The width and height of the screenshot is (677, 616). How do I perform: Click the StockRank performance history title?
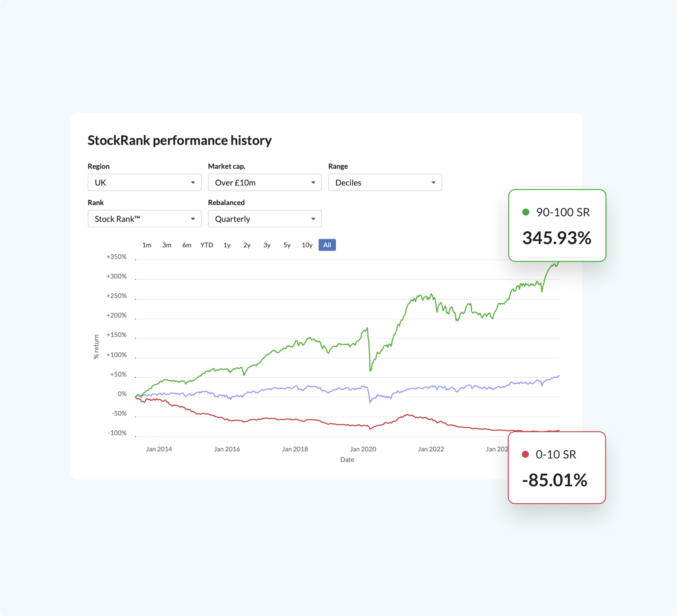[180, 140]
